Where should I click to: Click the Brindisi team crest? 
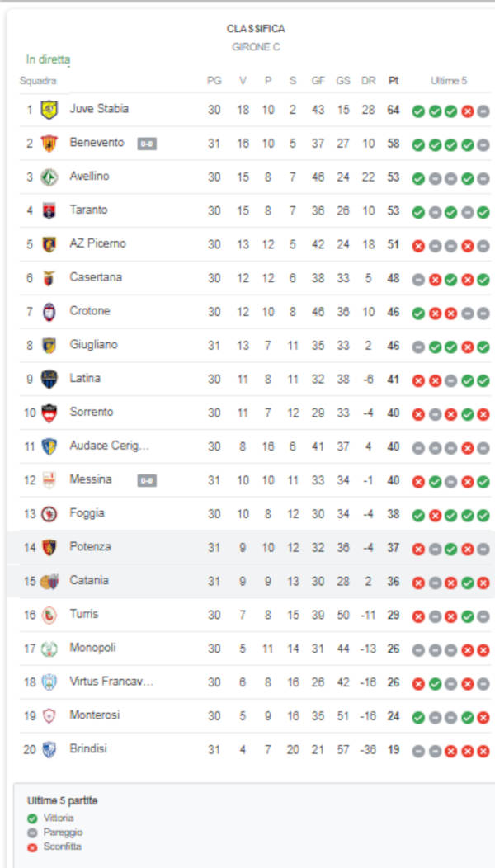pos(49,750)
